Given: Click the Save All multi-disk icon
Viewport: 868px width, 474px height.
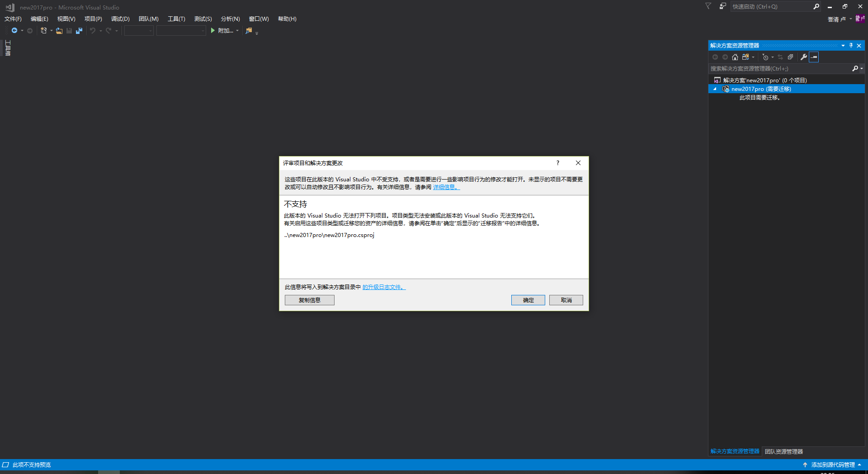Looking at the screenshot, I should click(79, 31).
